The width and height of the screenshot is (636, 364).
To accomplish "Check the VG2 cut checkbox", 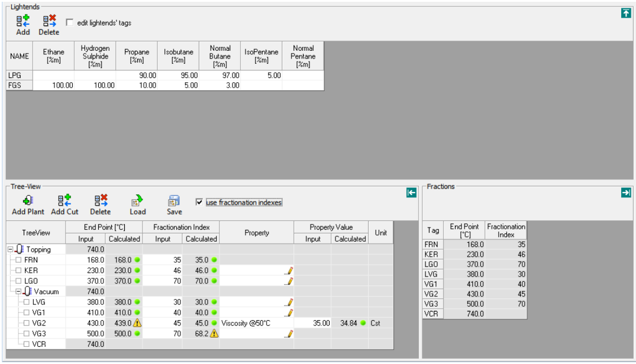I will (27, 323).
